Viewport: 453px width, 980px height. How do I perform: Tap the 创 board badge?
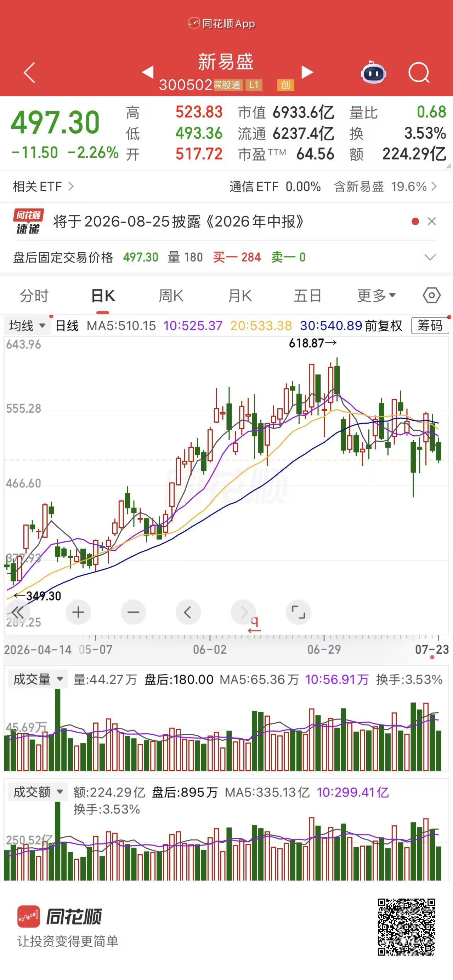[x=285, y=85]
